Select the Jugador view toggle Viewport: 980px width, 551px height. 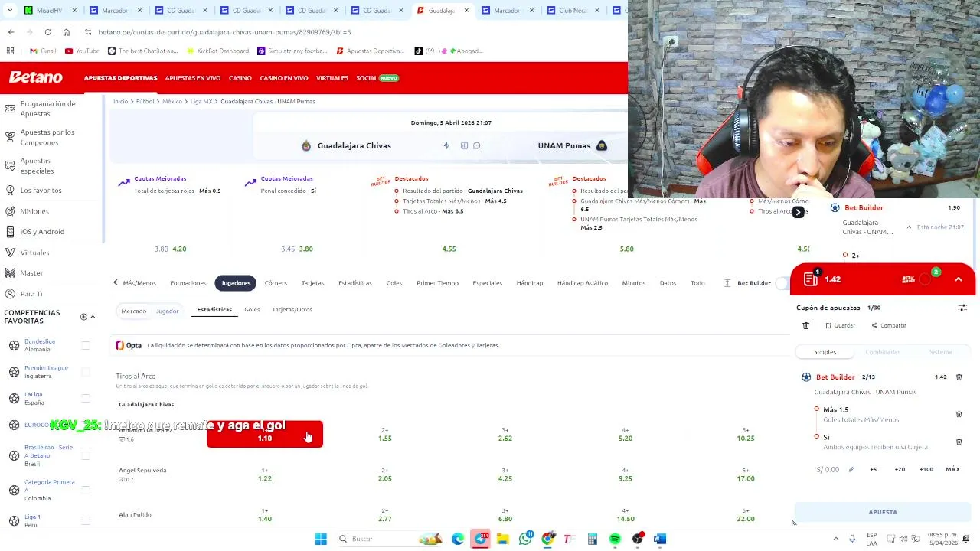167,311
